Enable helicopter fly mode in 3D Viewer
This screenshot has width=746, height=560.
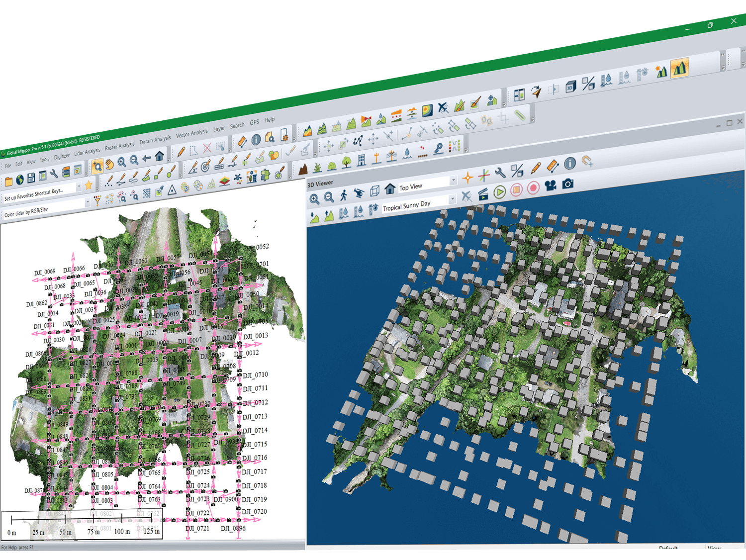[x=359, y=193]
